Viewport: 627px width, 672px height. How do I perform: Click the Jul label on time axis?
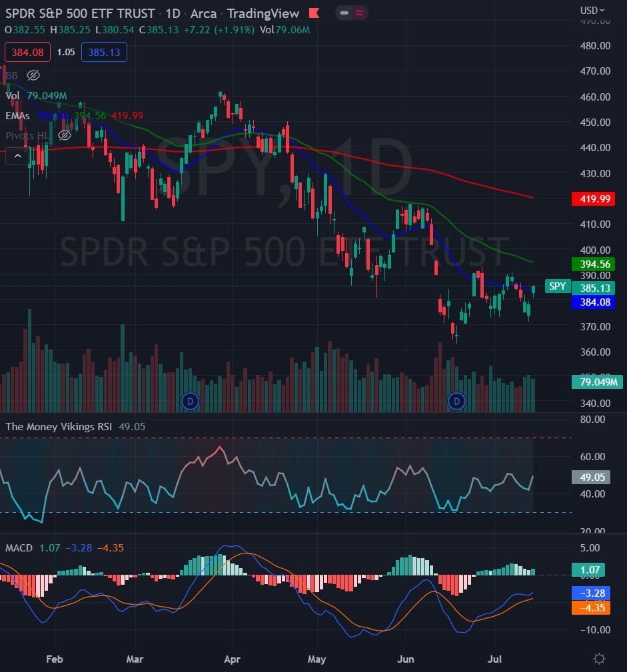point(494,659)
